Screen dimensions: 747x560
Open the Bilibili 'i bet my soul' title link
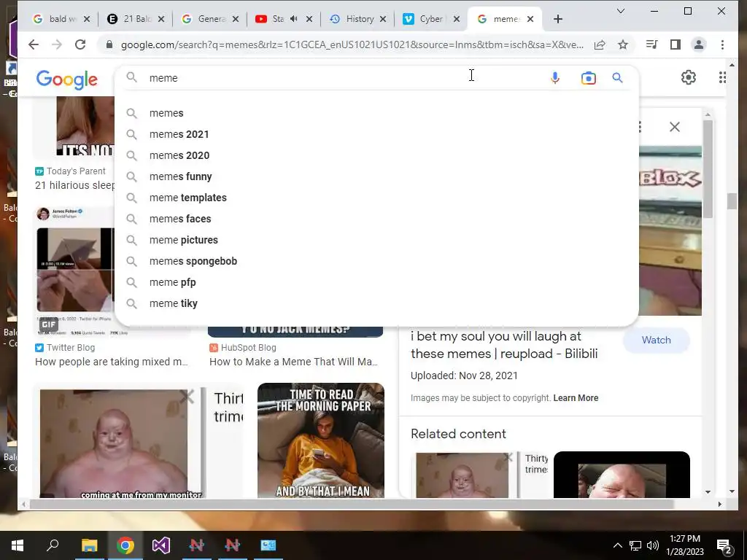point(504,345)
